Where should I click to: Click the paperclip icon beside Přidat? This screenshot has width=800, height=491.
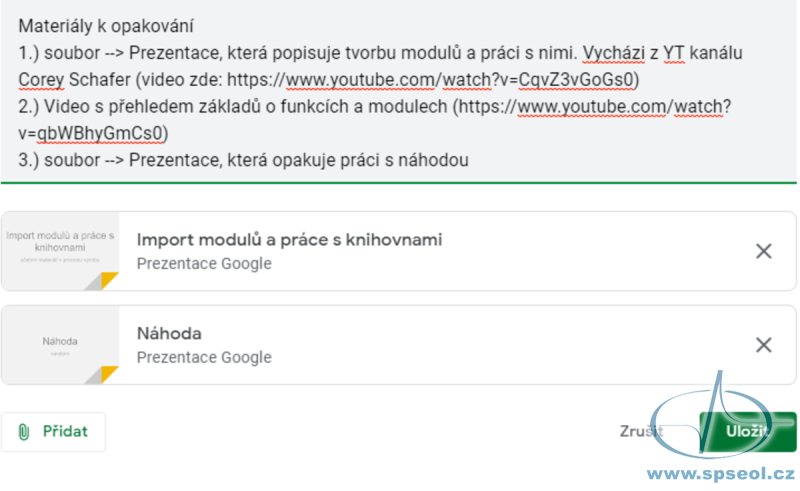coord(23,432)
